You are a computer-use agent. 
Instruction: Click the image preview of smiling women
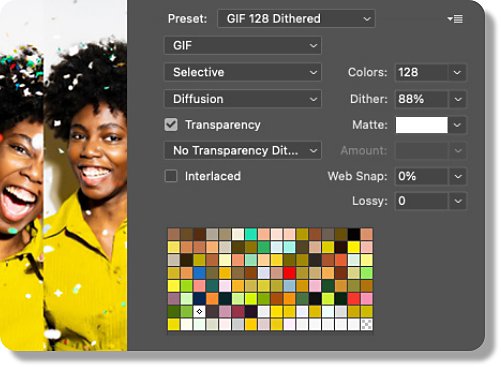(63, 175)
